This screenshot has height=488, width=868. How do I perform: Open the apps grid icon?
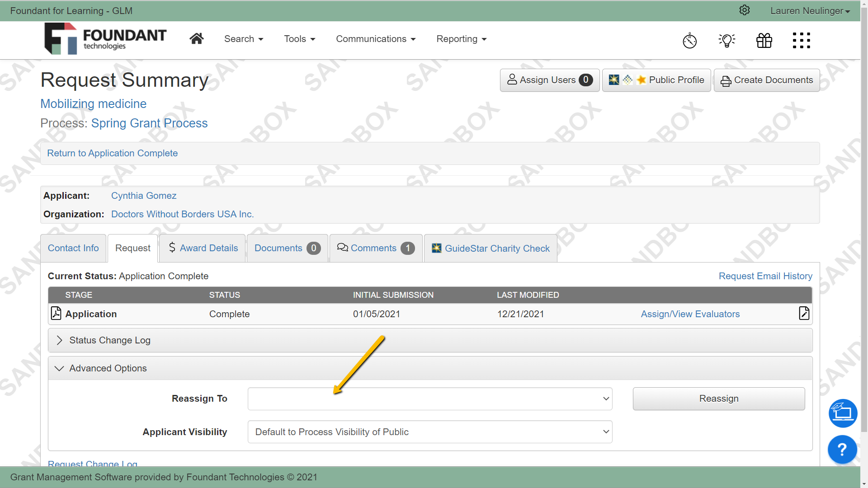click(x=802, y=40)
